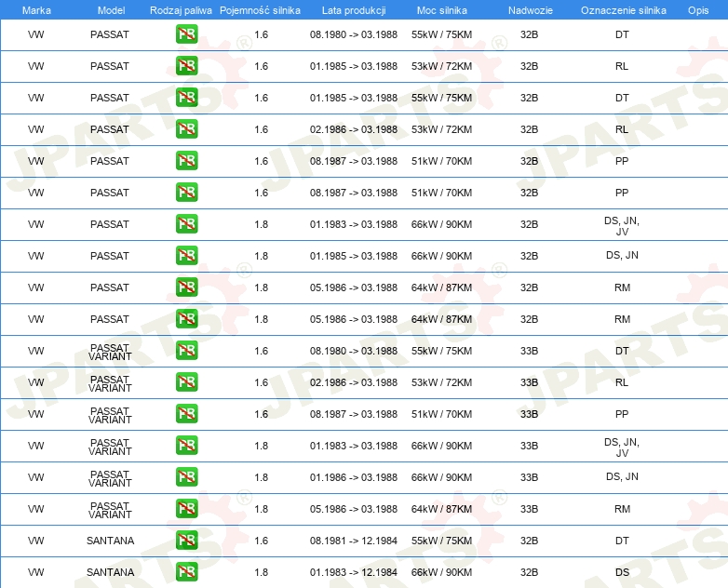This screenshot has width=728, height=588.
Task: Click the Opis column header
Action: (x=698, y=10)
